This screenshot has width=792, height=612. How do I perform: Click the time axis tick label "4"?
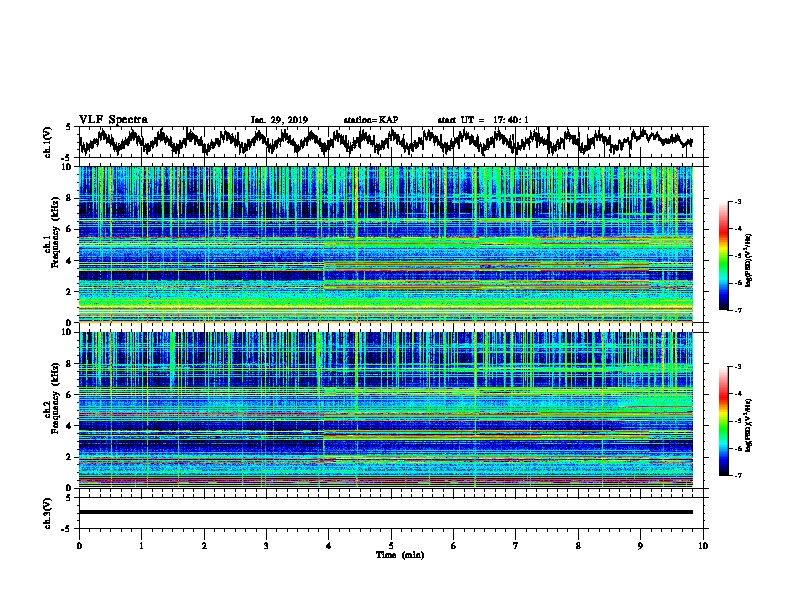tap(329, 546)
